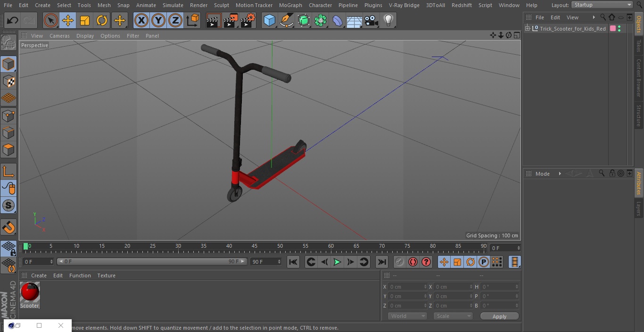Toggle object visibility dots
This screenshot has height=332, width=644.
pos(619,29)
